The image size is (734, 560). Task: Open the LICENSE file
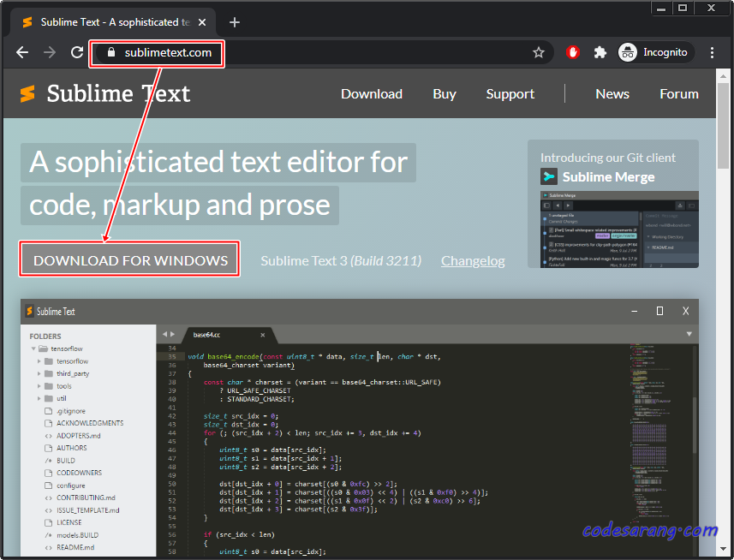pyautogui.click(x=69, y=522)
